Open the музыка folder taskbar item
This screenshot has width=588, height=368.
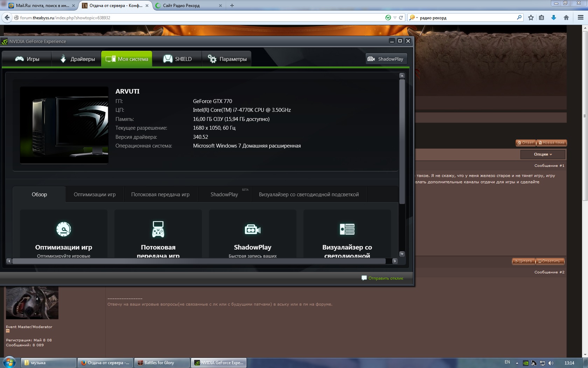click(49, 363)
